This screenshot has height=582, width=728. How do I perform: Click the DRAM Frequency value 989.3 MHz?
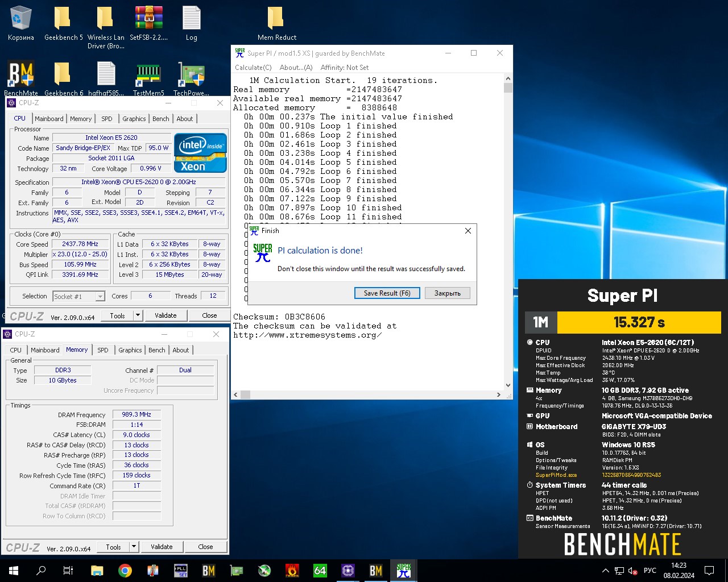point(136,414)
